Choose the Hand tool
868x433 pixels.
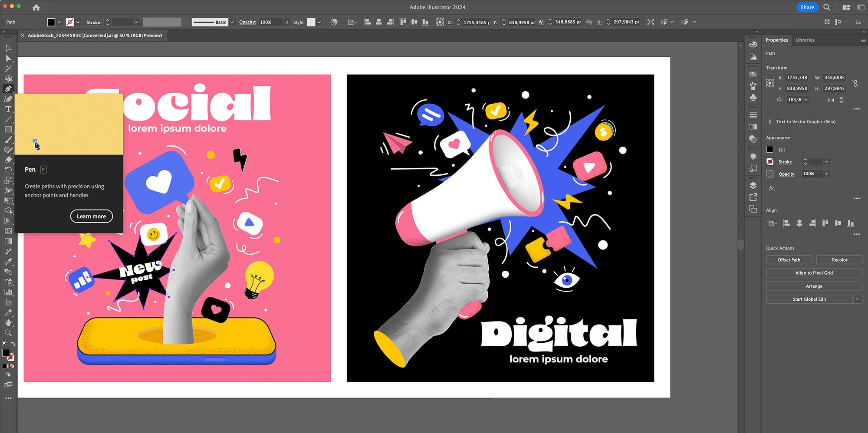pyautogui.click(x=8, y=322)
